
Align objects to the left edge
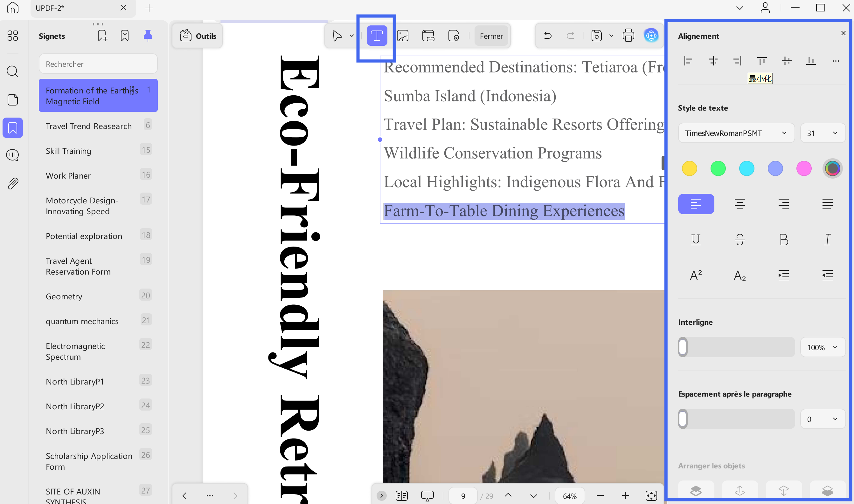(x=688, y=61)
